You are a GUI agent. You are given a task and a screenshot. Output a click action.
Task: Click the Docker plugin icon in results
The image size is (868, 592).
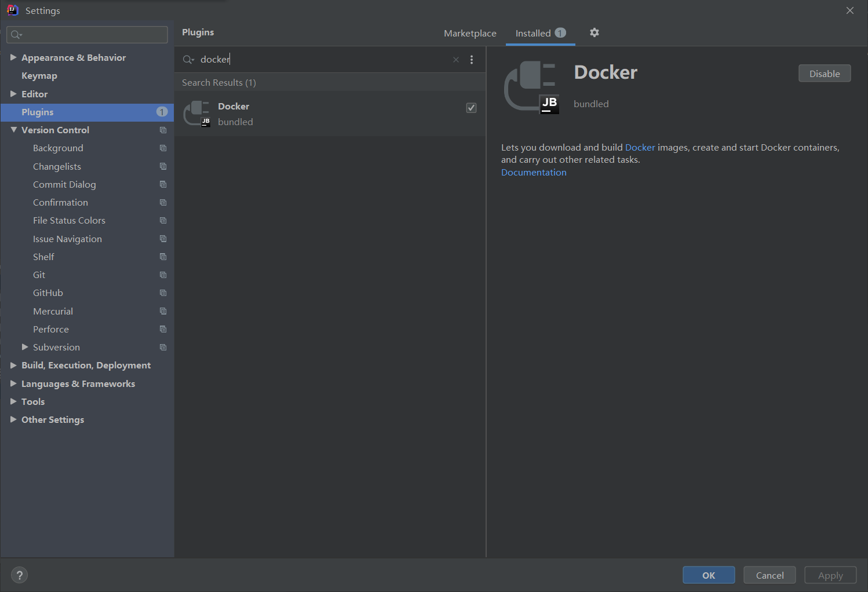point(197,114)
